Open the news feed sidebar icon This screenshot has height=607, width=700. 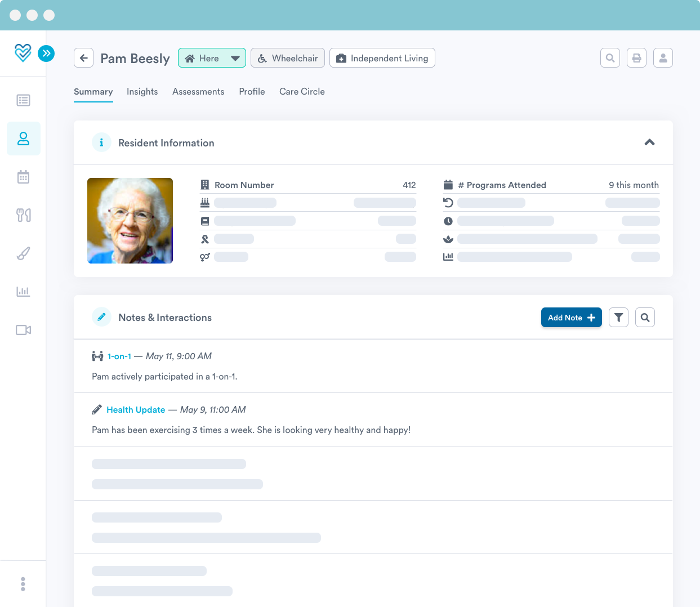pyautogui.click(x=23, y=100)
